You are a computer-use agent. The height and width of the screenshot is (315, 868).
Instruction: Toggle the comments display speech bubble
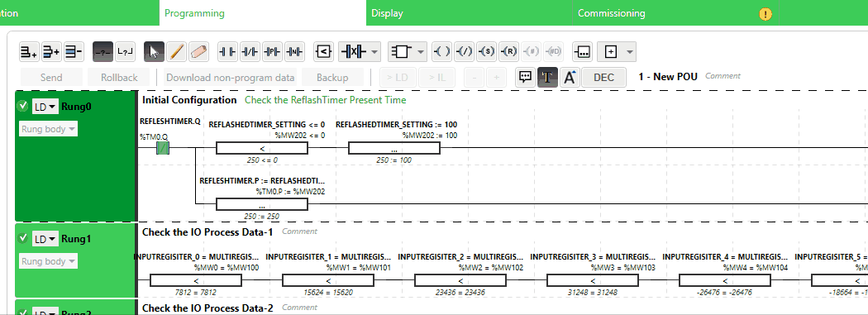coord(525,78)
